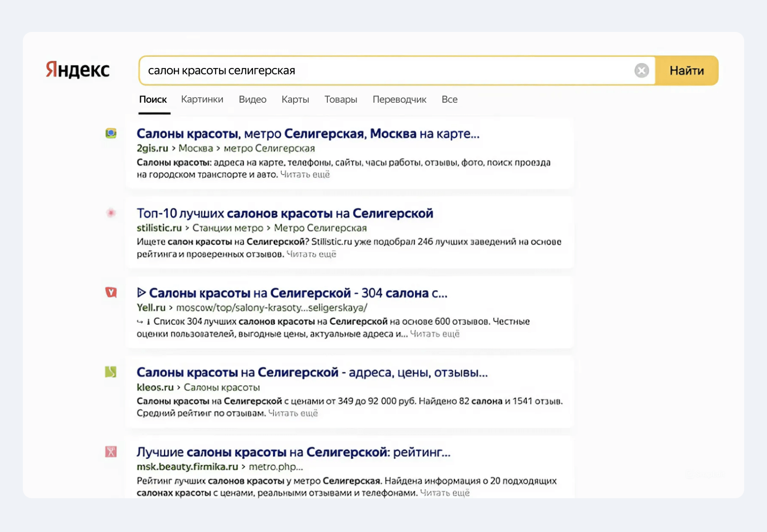Click snippet text 'Список 304 лучших салонов красоты'
This screenshot has height=532, width=767.
(233, 322)
